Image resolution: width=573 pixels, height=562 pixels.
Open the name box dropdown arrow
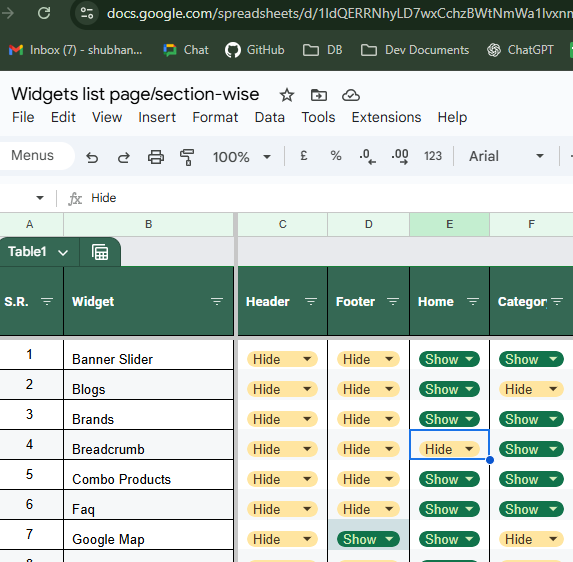pyautogui.click(x=40, y=198)
